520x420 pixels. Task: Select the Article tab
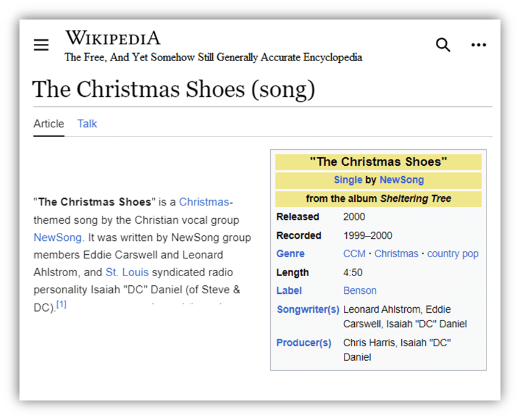[x=49, y=124]
